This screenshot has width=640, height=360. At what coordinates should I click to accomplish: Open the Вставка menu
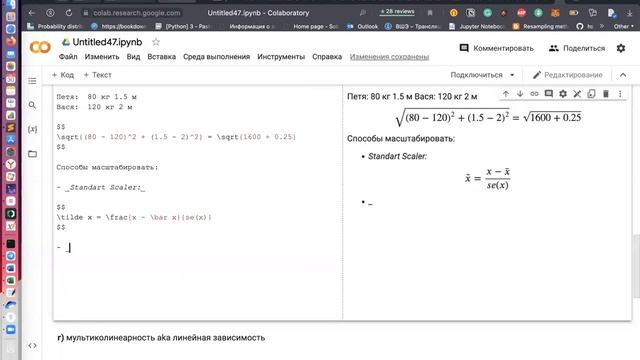[x=162, y=57]
